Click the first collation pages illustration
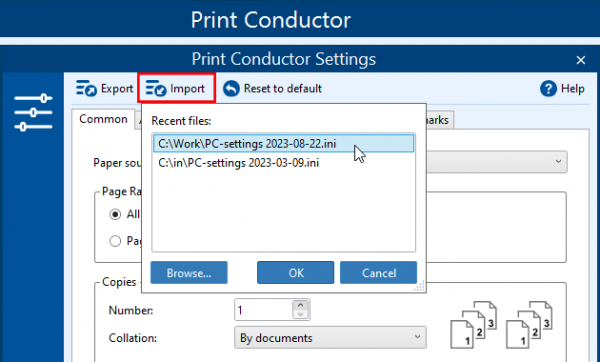Viewport: 600px width, 362px height. [473, 324]
